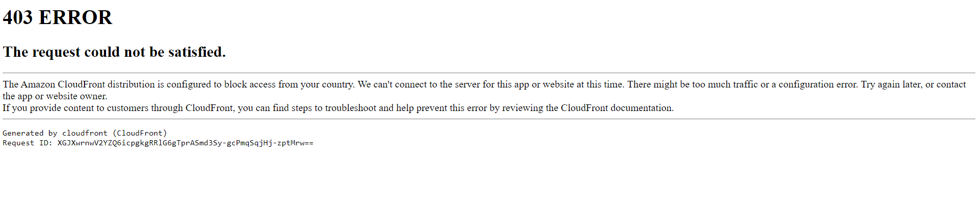Click the Request ID string value

185,143
